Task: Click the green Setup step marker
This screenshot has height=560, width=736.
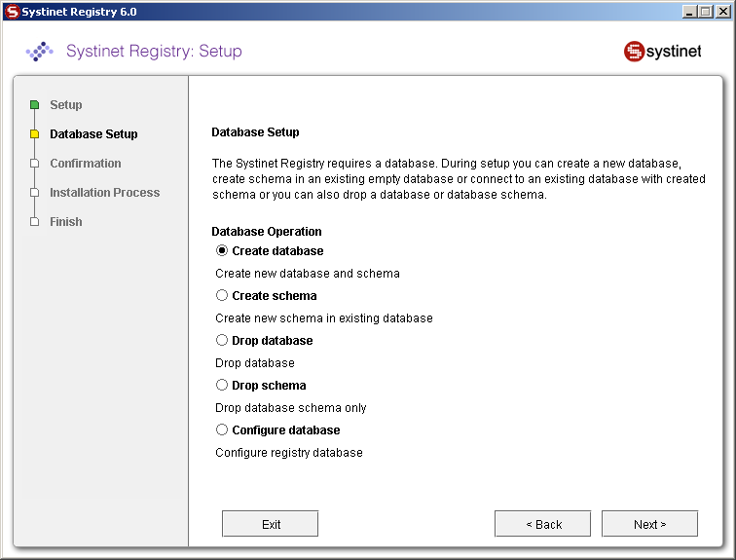Action: click(x=34, y=104)
